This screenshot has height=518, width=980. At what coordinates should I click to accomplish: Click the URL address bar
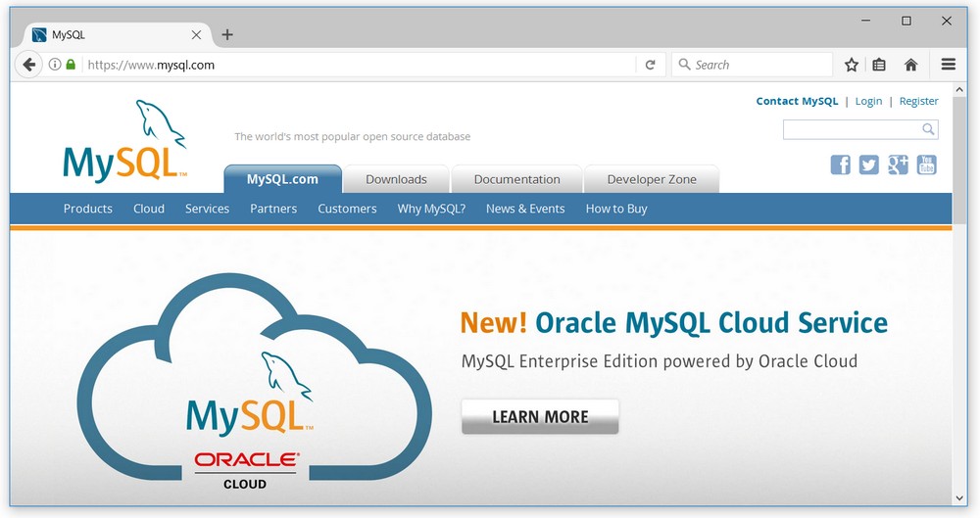[360, 65]
